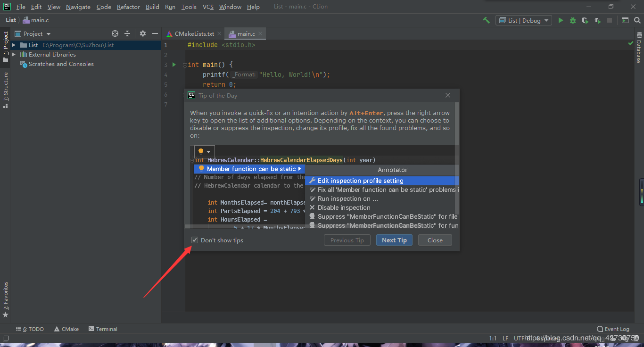Image resolution: width=644 pixels, height=347 pixels.
Task: Hide the Project tool window
Action: pos(155,33)
